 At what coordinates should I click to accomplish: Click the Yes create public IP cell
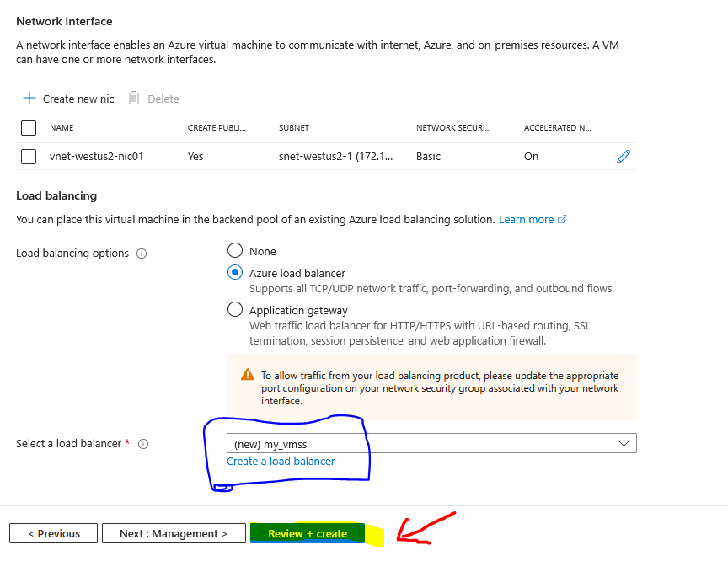pos(195,157)
